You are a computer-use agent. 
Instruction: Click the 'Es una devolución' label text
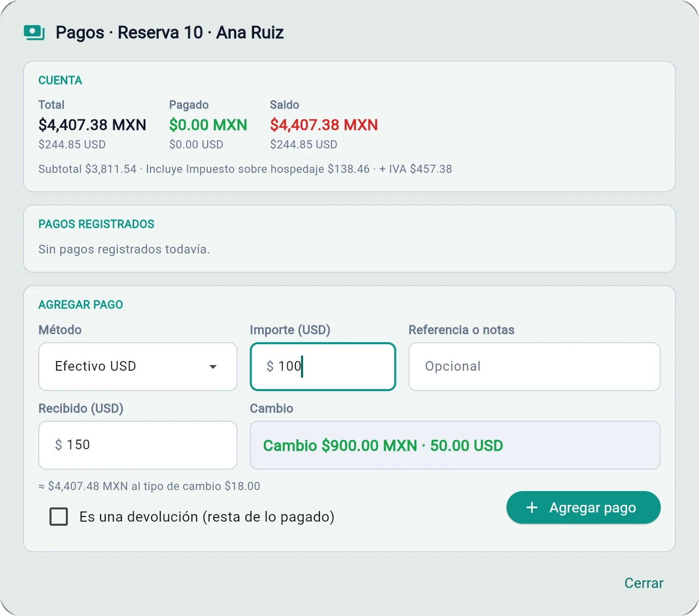click(x=207, y=517)
